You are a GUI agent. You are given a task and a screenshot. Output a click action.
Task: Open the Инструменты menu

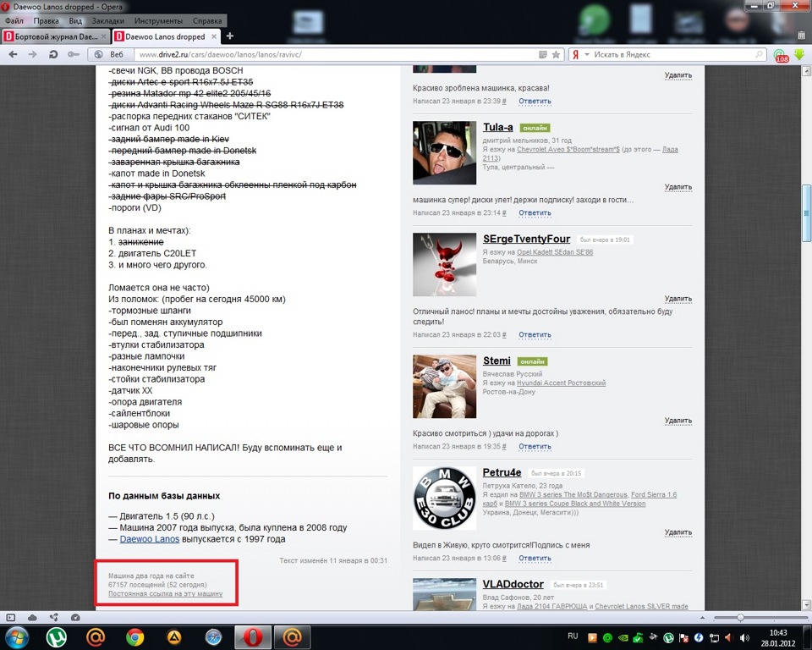pos(158,20)
